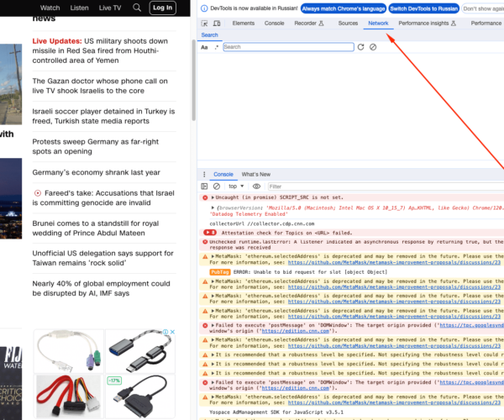
Task: Toggle Match Case (Aa) in search
Action: point(204,47)
